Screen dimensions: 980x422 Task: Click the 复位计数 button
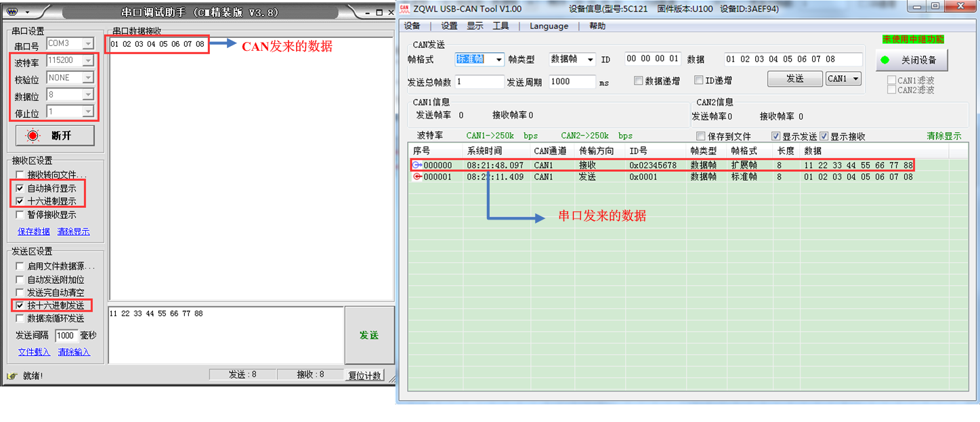(x=364, y=375)
